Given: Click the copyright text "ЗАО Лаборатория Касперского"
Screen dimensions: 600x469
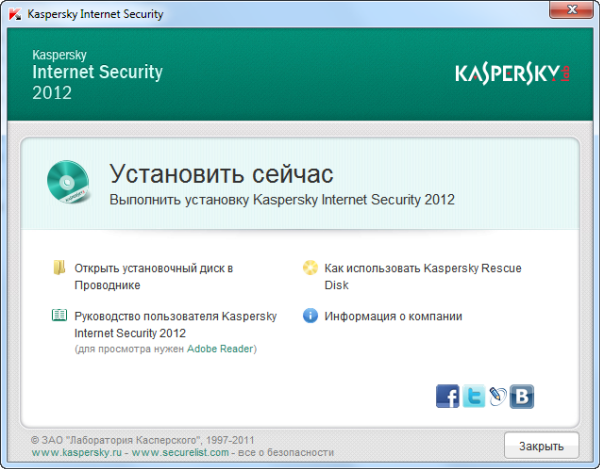Looking at the screenshot, I should point(142,440).
